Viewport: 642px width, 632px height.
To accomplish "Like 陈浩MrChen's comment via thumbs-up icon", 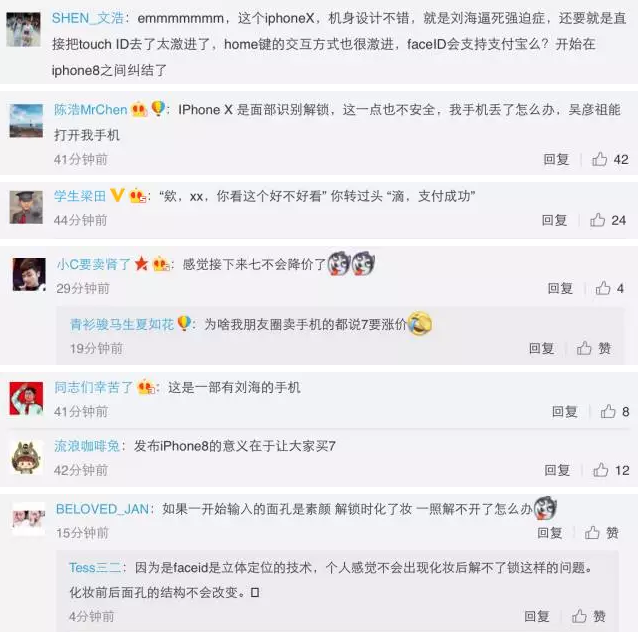I will click(x=599, y=159).
